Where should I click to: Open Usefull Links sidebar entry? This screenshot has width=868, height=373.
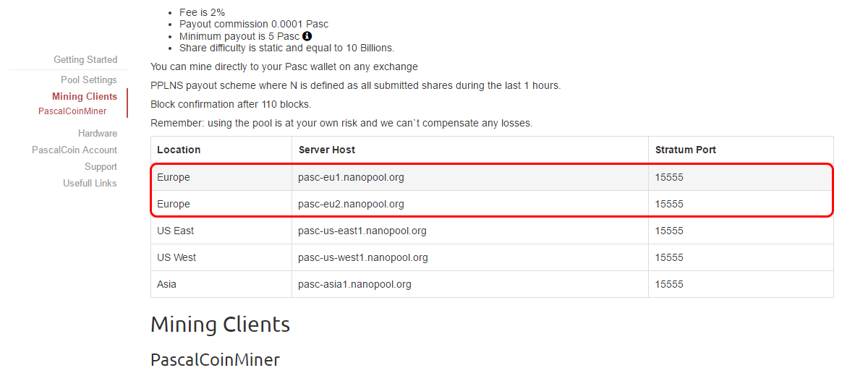click(90, 183)
